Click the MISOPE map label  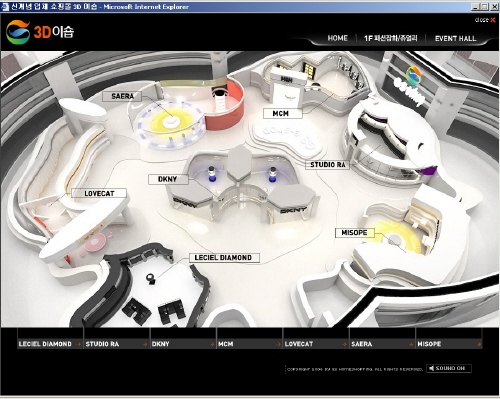coord(355,233)
